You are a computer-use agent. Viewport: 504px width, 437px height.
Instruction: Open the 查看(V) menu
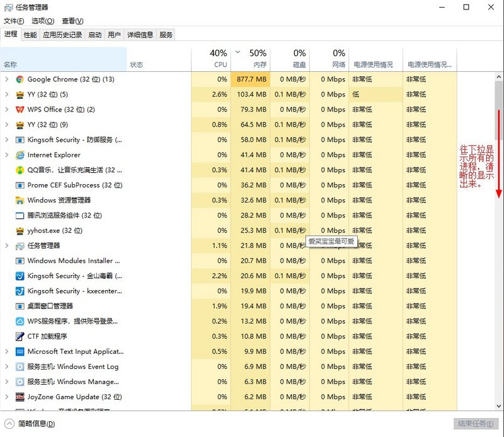(x=72, y=21)
